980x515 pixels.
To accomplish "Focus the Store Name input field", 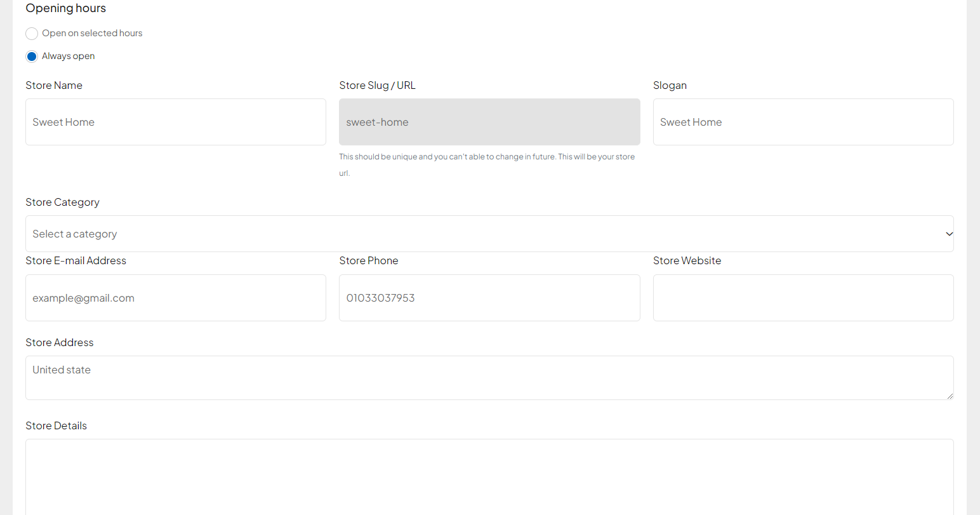I will tap(176, 122).
